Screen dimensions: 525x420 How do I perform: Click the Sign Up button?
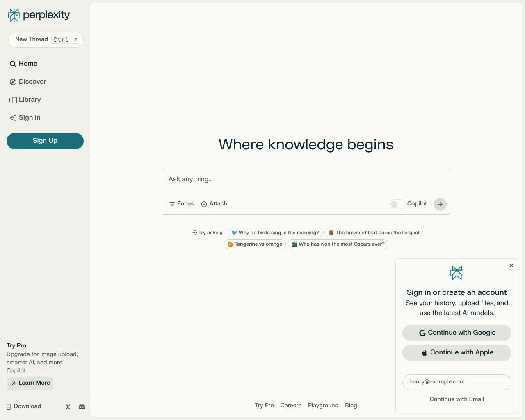[45, 141]
